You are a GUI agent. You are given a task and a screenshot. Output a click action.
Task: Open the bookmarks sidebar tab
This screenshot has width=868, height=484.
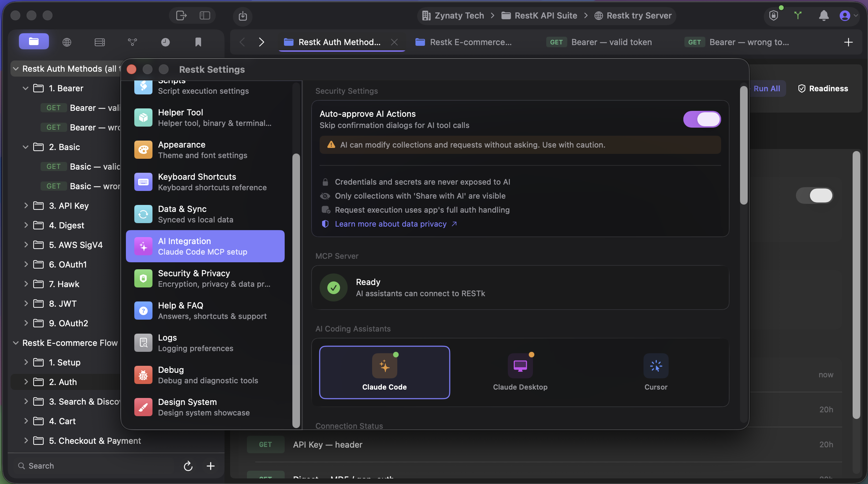pyautogui.click(x=198, y=42)
